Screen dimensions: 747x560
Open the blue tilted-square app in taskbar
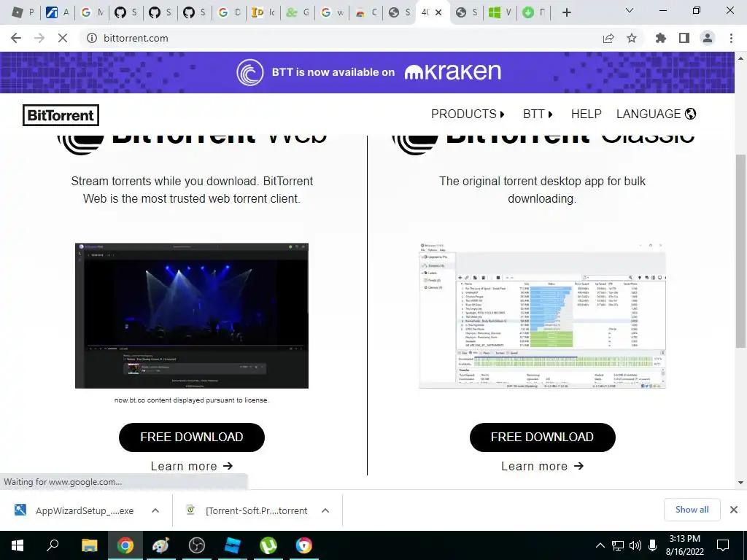click(233, 545)
